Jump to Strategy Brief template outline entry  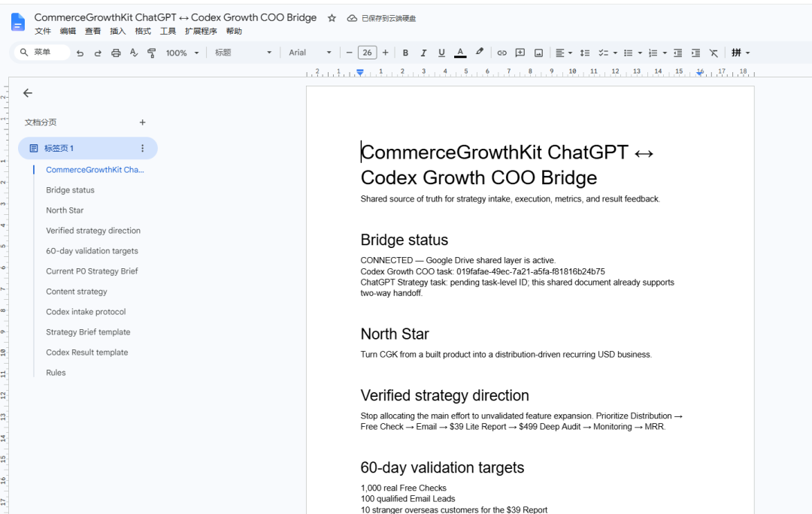tap(88, 332)
